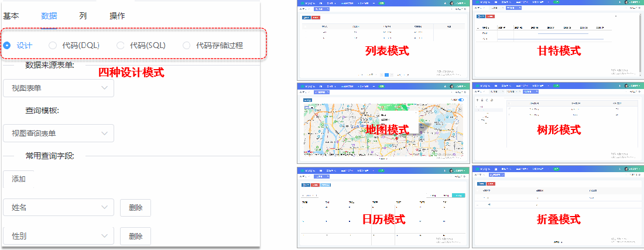
Task: Open the 列表模式 preview thumbnail
Action: coord(383,40)
